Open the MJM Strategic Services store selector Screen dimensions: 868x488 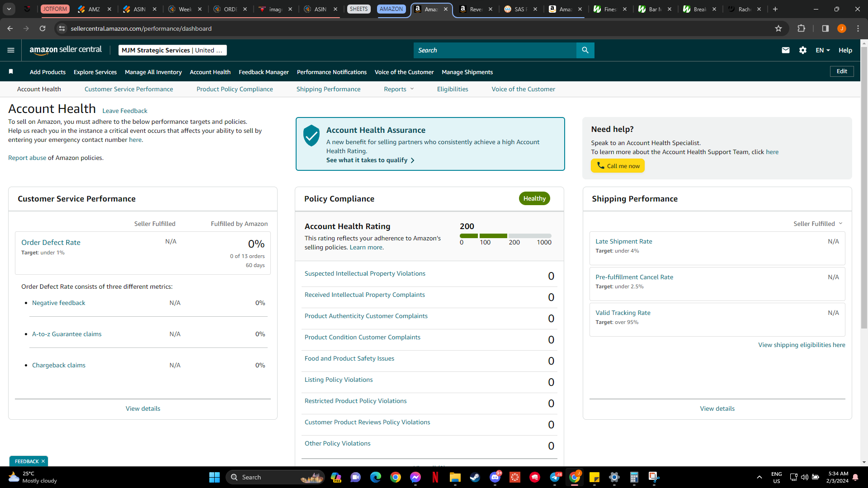(173, 50)
